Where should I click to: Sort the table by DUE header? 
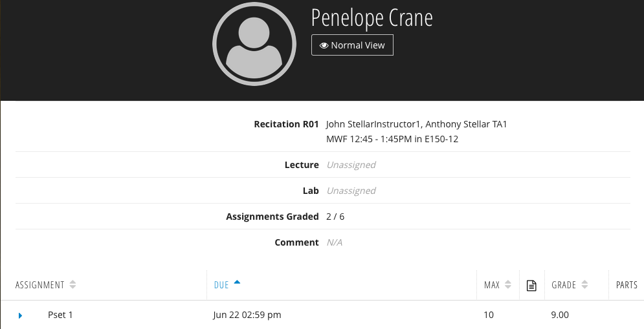pos(221,285)
